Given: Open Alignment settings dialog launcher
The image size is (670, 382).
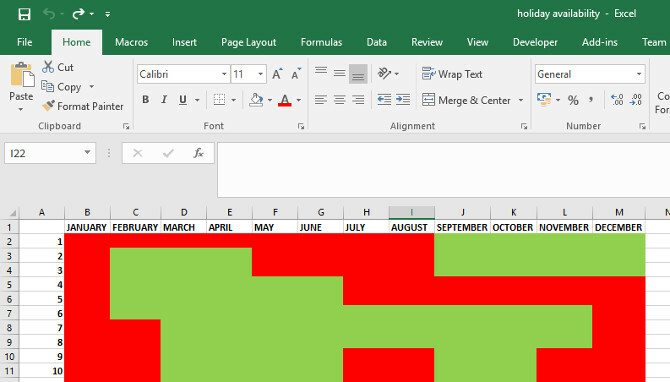Looking at the screenshot, I should [524, 126].
